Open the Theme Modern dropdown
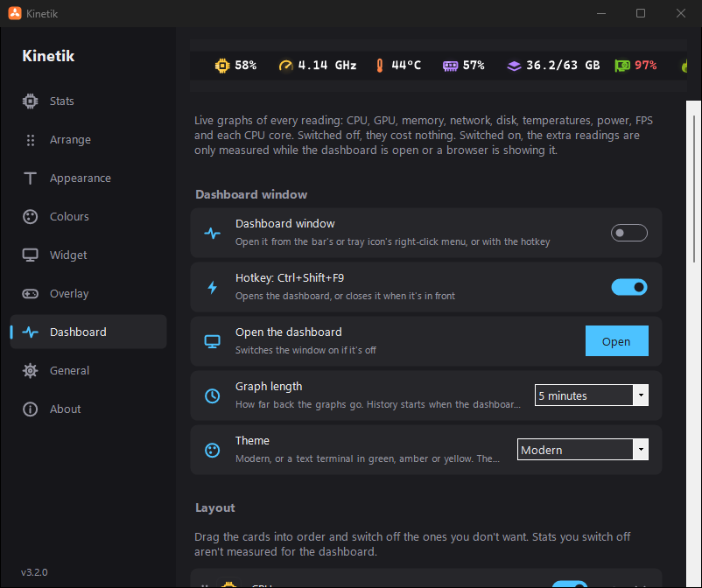This screenshot has width=702, height=588. pos(582,449)
